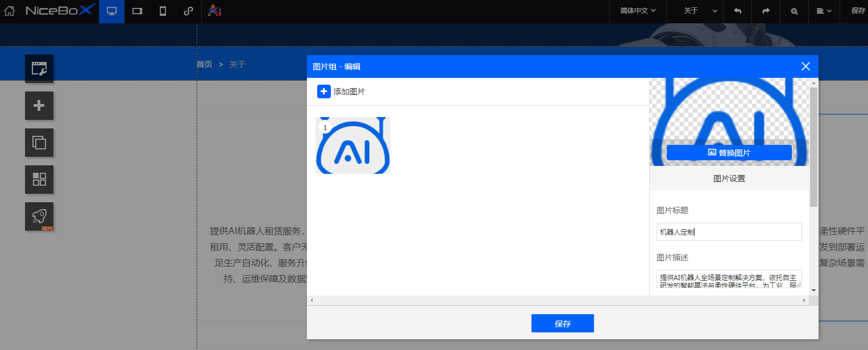Click the 图片组 - 编辑 dialog title
Image resolution: width=868 pixels, height=350 pixels.
pyautogui.click(x=337, y=66)
